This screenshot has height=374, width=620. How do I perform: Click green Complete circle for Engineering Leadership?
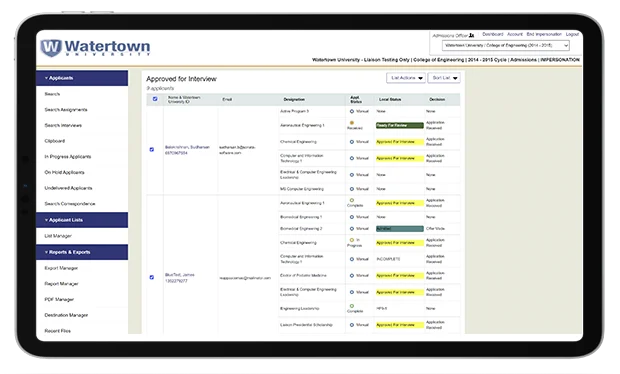coord(352,306)
